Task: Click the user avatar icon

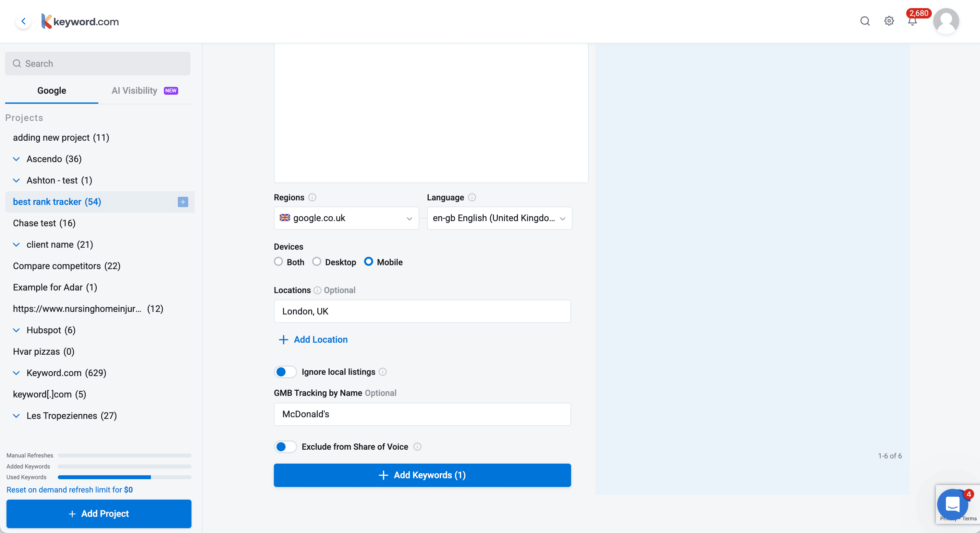Action: [x=946, y=21]
